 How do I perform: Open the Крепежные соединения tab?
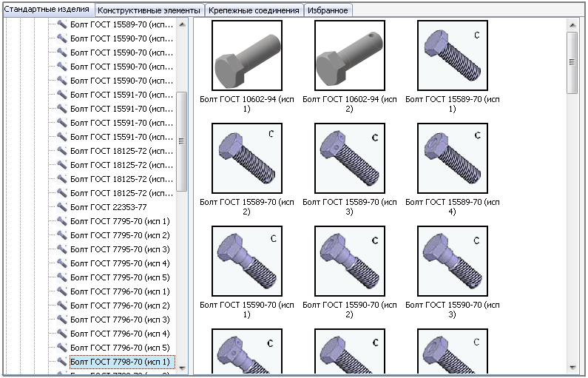pos(254,10)
